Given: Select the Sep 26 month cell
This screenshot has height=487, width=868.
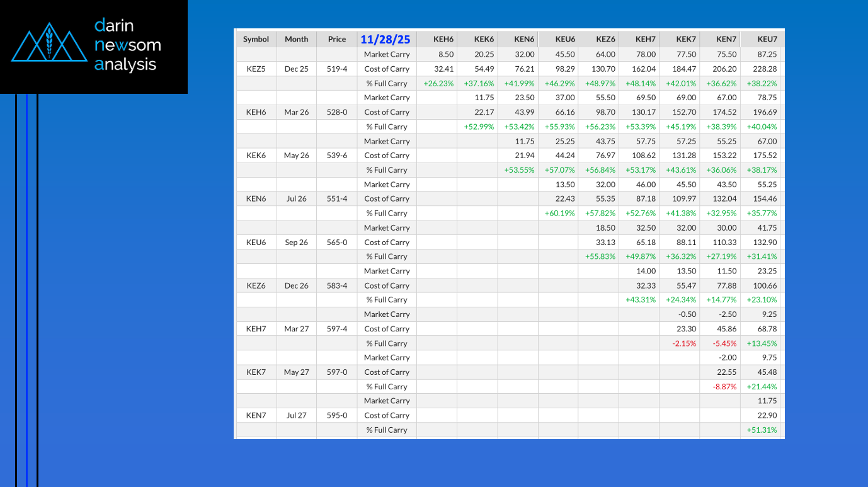Looking at the screenshot, I should pyautogui.click(x=296, y=243).
